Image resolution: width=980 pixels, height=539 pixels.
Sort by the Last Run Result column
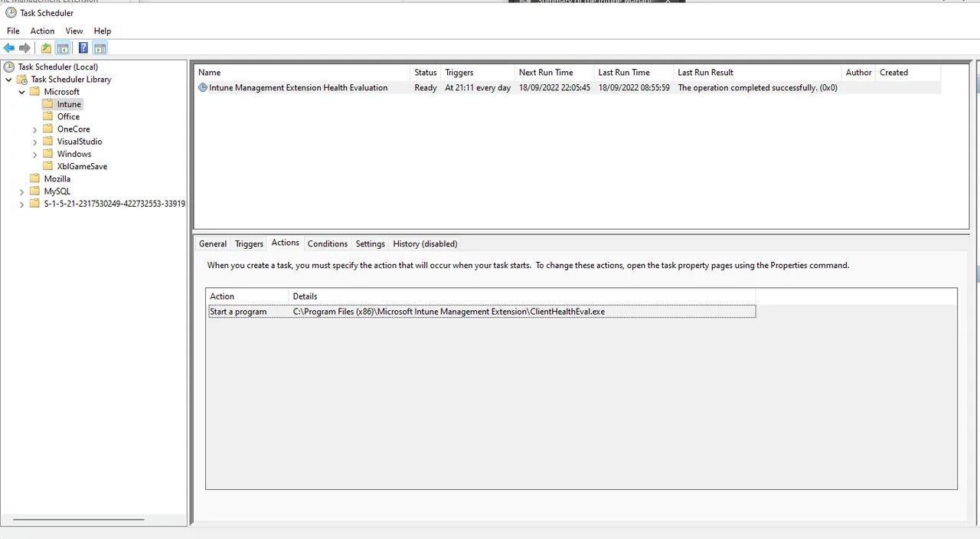[757, 73]
